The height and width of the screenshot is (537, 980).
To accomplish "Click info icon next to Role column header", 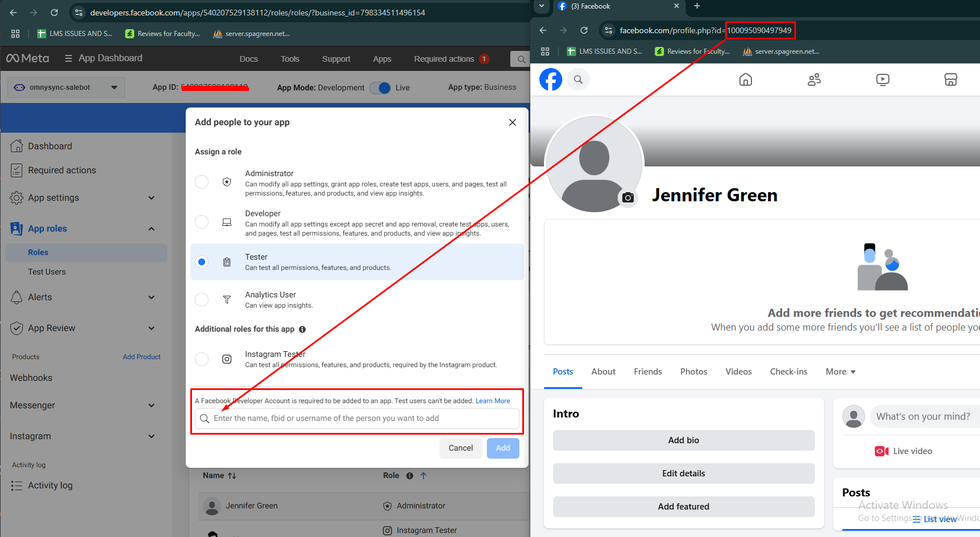I will tap(410, 476).
